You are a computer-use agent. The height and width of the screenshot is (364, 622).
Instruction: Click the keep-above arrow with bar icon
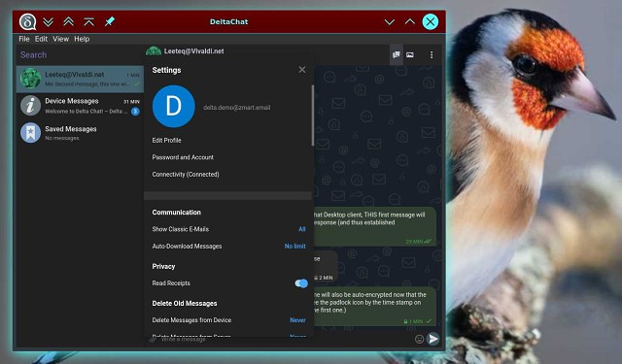[88, 21]
